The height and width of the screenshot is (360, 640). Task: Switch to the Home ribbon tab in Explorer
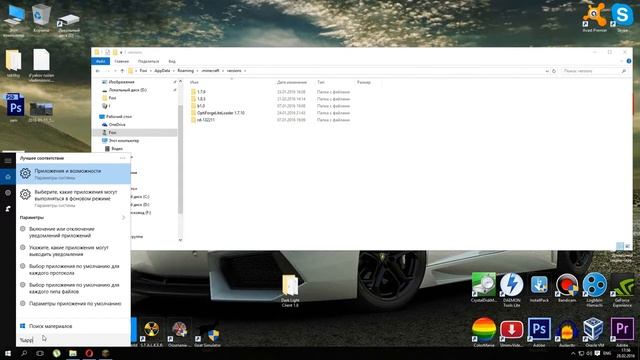122,61
